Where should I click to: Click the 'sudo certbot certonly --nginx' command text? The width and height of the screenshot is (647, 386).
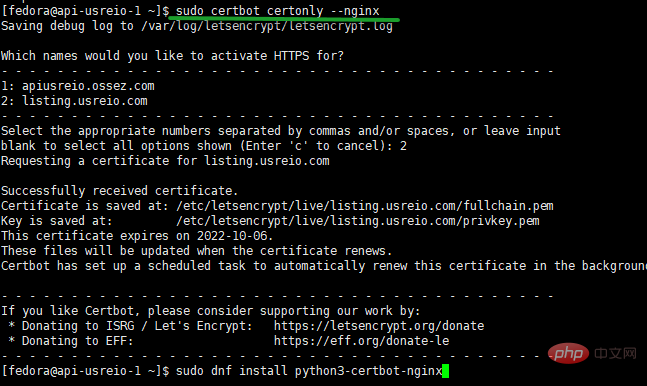click(277, 11)
